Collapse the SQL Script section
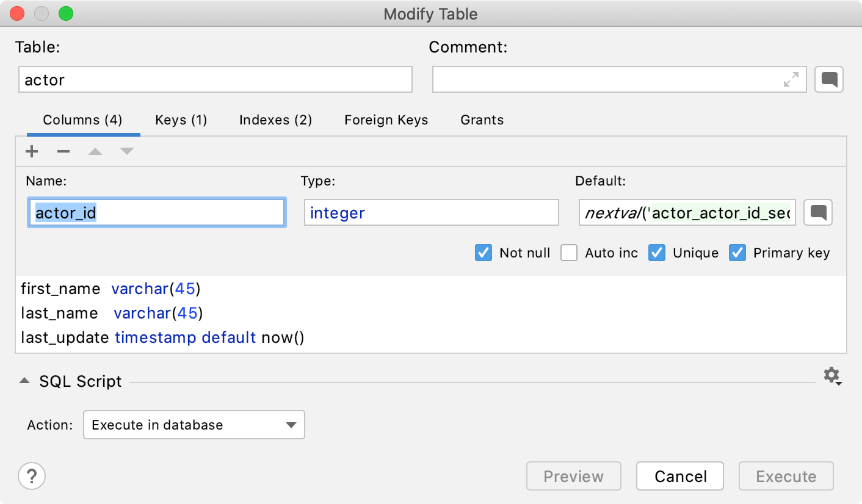 pyautogui.click(x=24, y=380)
